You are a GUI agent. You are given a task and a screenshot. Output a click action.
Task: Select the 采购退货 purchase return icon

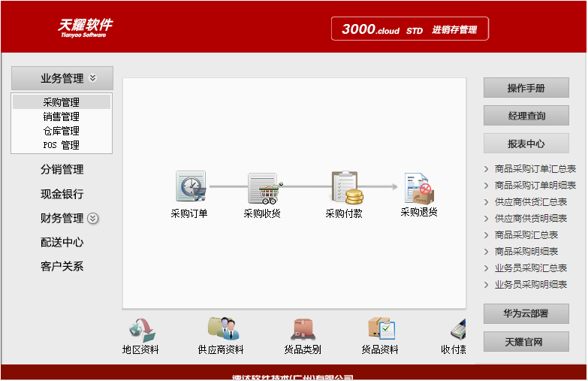(419, 188)
